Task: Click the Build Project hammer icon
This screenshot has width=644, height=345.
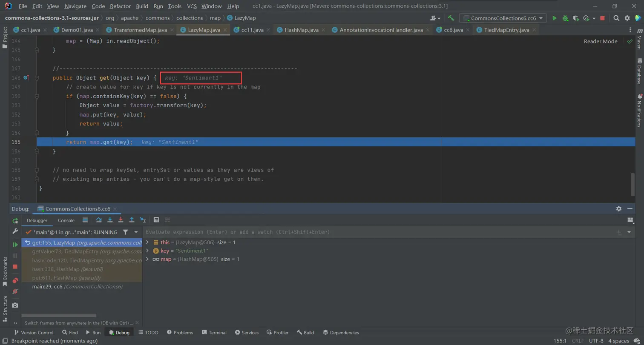Action: [x=451, y=18]
